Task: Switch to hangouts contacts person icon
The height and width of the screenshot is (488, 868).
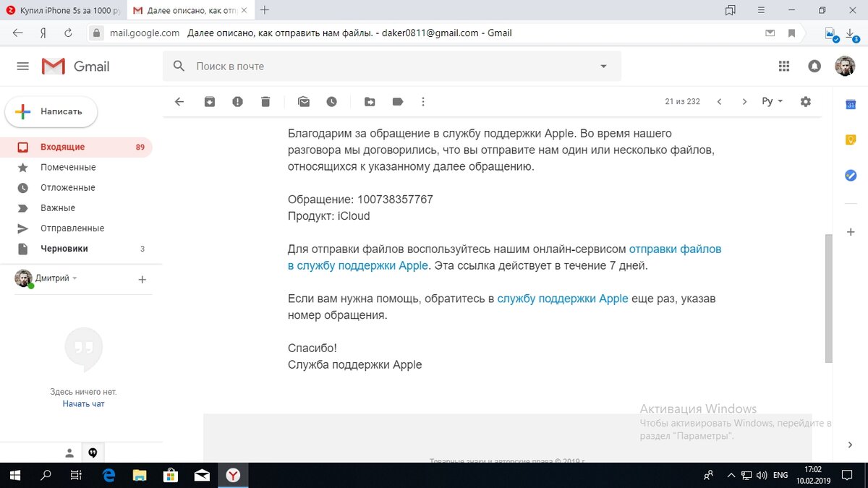Action: 69,453
